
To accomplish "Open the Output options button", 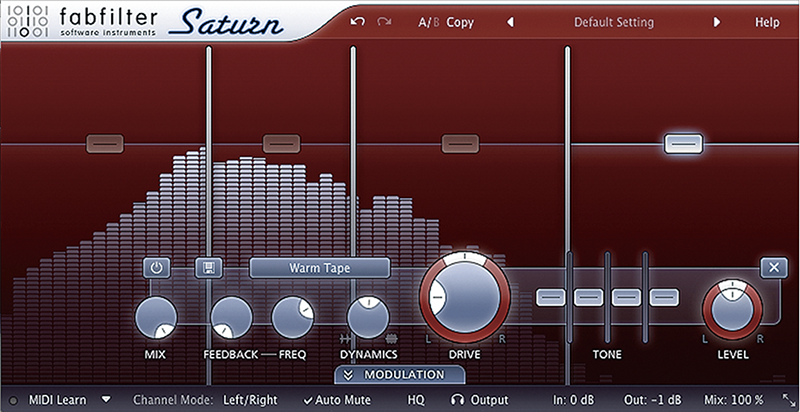I will click(x=489, y=400).
